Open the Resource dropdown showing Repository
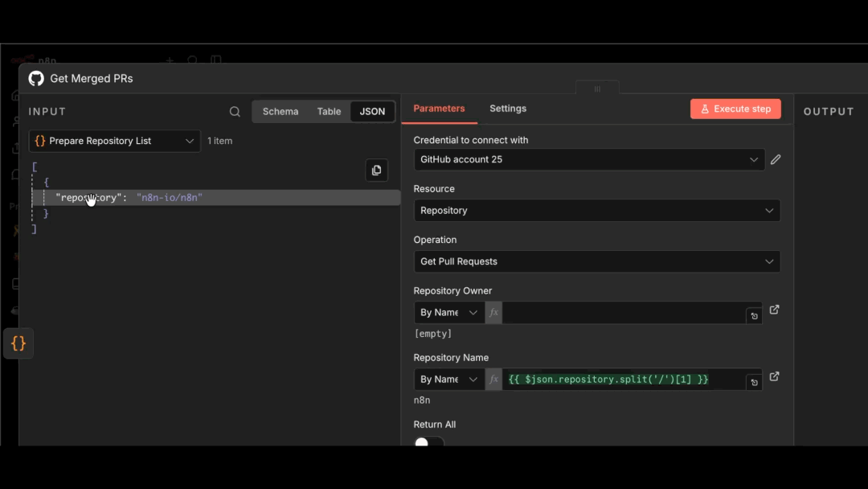 [596, 210]
